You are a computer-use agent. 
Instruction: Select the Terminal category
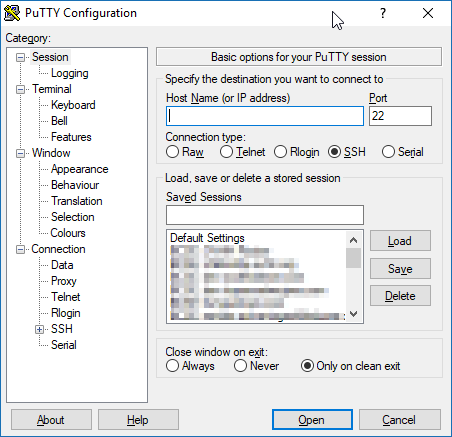click(x=52, y=89)
